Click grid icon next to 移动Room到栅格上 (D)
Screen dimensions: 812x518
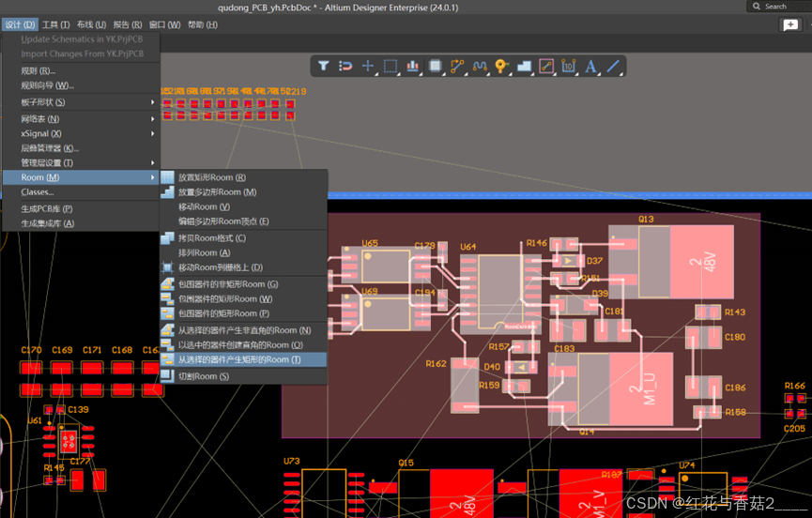[x=167, y=267]
